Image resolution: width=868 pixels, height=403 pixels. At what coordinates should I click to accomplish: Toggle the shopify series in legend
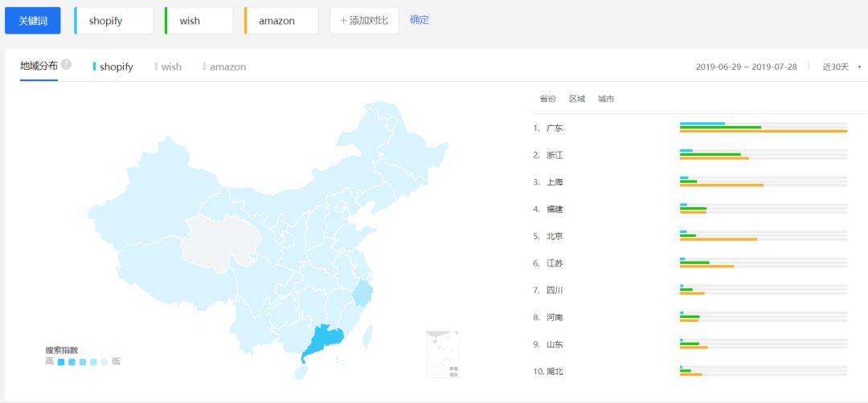(113, 67)
